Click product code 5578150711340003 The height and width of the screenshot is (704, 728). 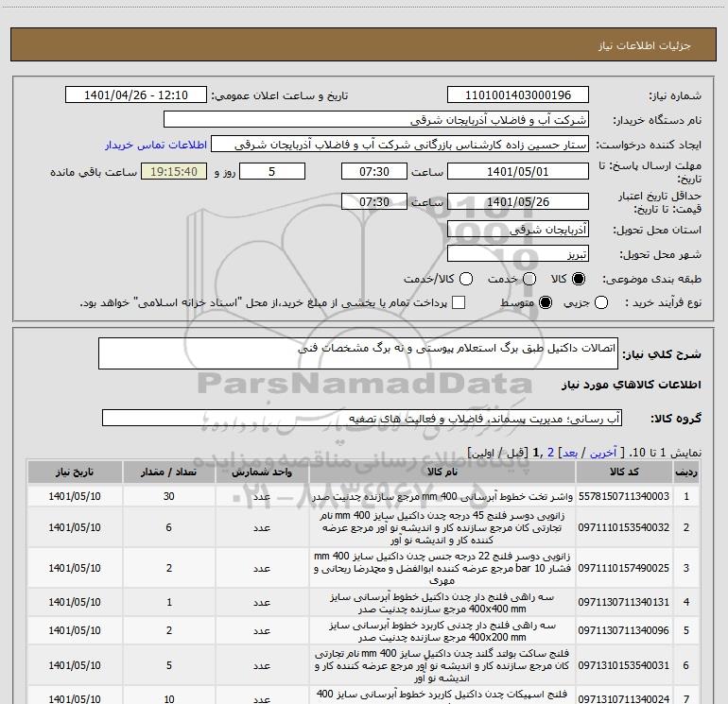click(x=624, y=496)
